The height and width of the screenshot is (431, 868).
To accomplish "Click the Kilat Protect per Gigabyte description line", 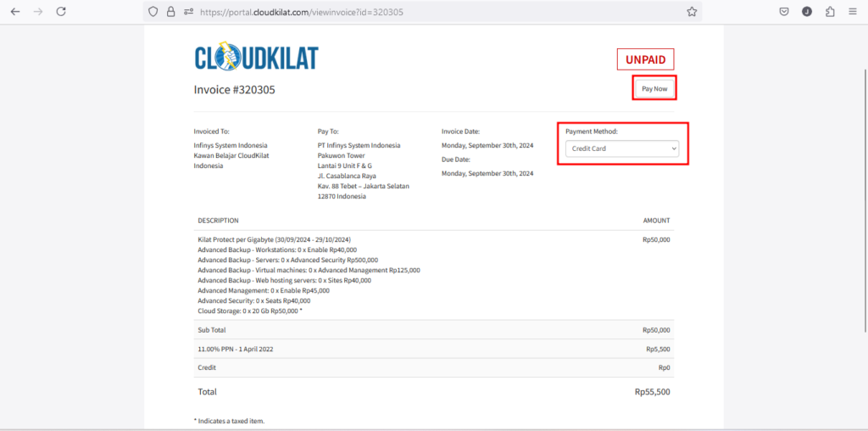I will click(x=274, y=240).
